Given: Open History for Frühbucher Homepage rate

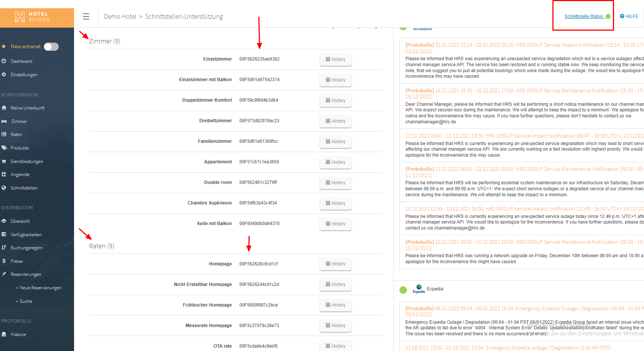Looking at the screenshot, I should pyautogui.click(x=335, y=305).
